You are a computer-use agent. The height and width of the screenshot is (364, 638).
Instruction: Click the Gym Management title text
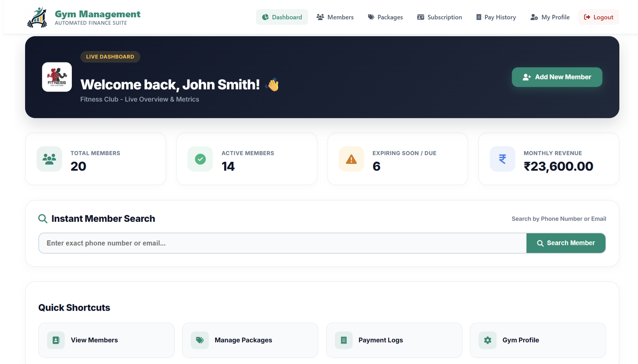(x=98, y=14)
